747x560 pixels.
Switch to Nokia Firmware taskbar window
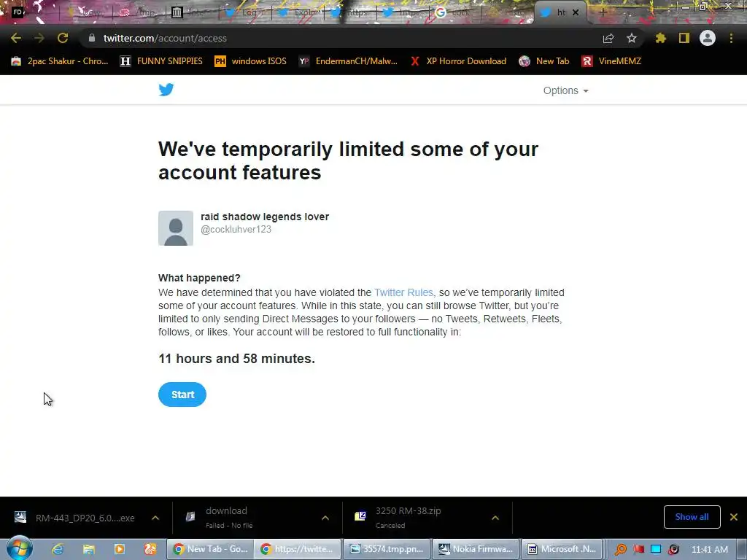click(x=476, y=549)
